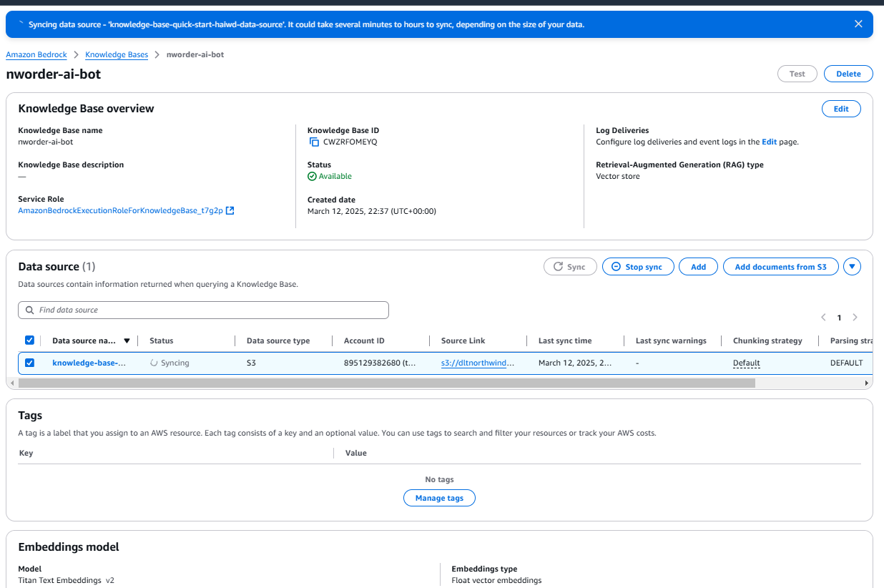Screen dimensions: 884x588
Task: Stop the data source sync
Action: (638, 267)
